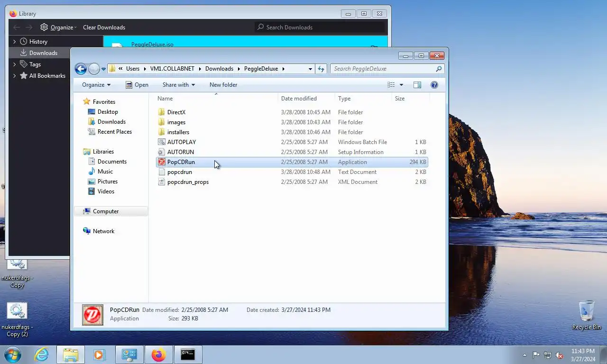Select the popcdrun text document icon
Screen dimensions: 607x364
point(161,172)
